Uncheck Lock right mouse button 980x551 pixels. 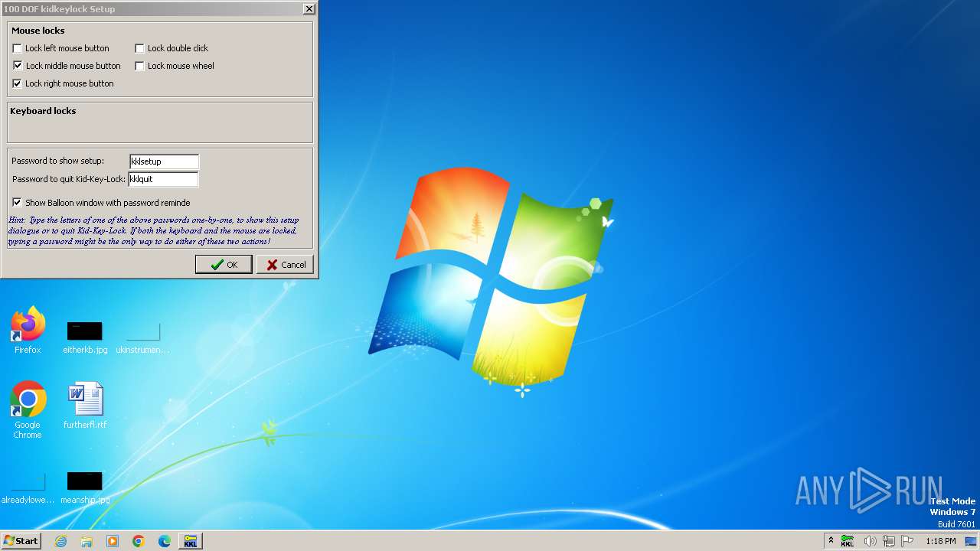coord(18,83)
